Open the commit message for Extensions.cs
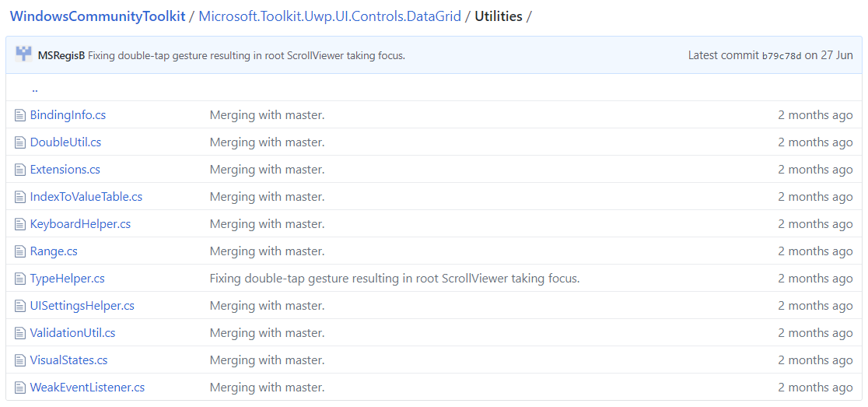 click(x=267, y=170)
